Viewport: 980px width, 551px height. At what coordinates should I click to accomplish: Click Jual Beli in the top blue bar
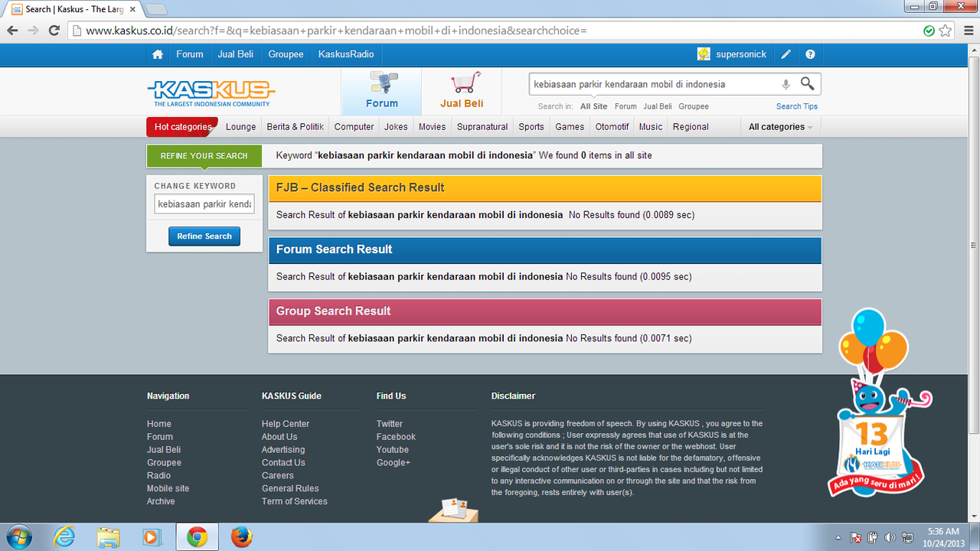[236, 54]
